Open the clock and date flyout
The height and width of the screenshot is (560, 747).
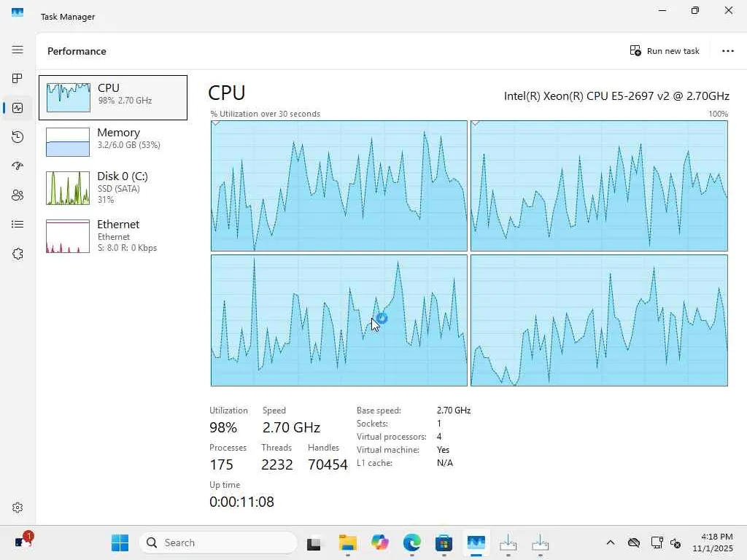tap(713, 542)
